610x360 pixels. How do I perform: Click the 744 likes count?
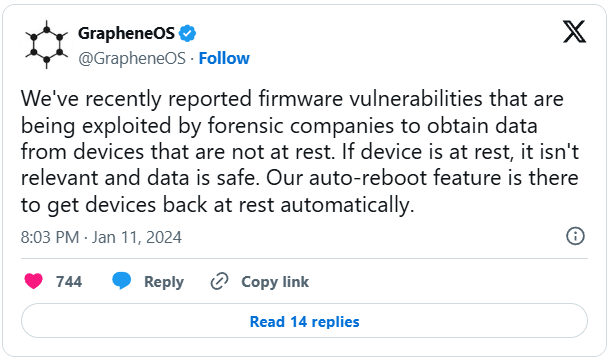69,281
